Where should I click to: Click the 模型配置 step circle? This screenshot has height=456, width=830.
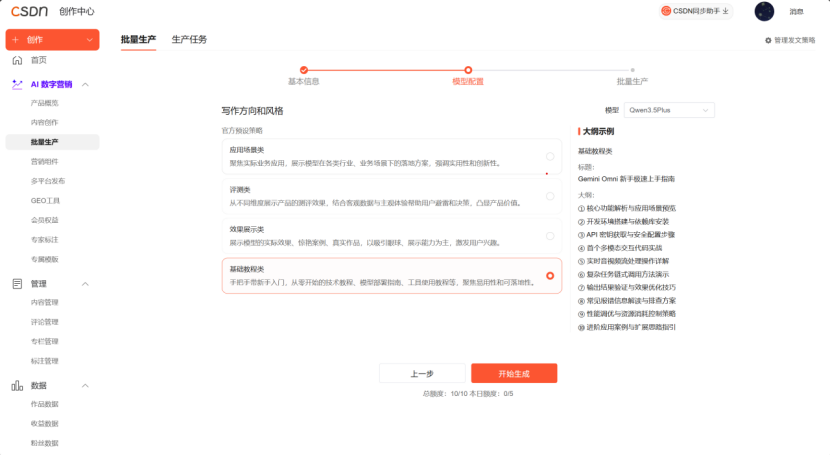coord(468,70)
